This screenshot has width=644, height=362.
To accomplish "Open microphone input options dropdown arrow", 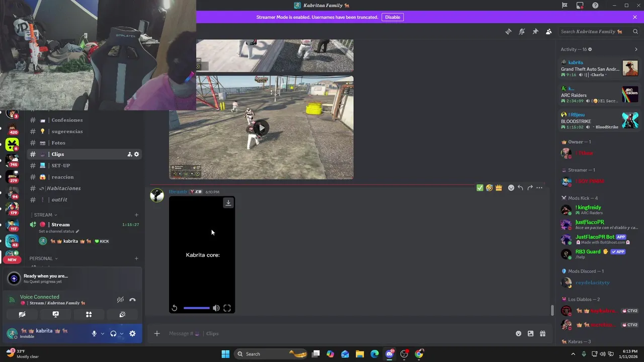I will coord(103,333).
